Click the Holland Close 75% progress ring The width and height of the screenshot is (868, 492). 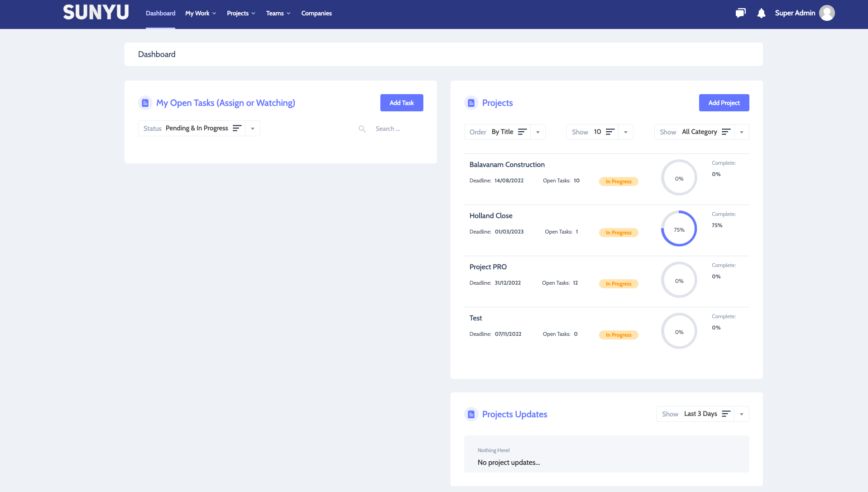click(679, 229)
